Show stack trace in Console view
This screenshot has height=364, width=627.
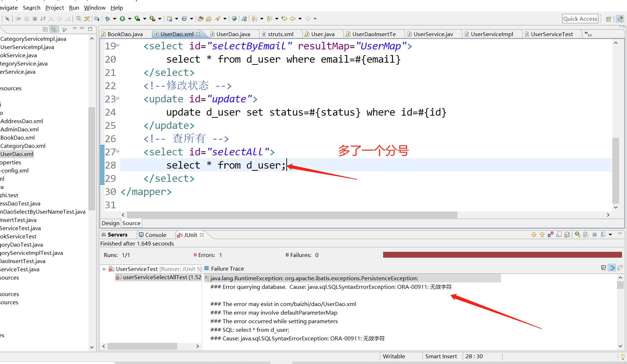tap(603, 268)
